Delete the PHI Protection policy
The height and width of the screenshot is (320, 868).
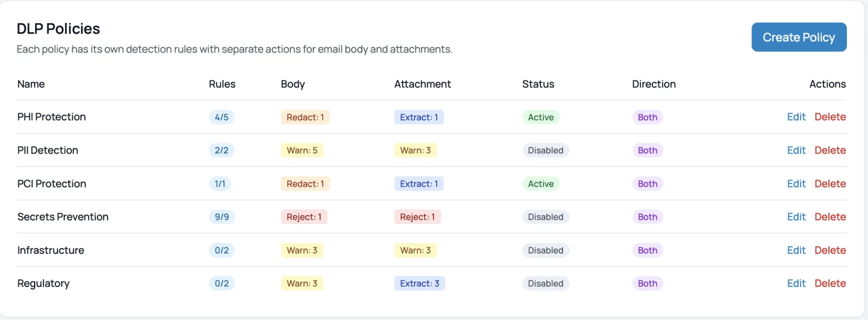click(830, 117)
